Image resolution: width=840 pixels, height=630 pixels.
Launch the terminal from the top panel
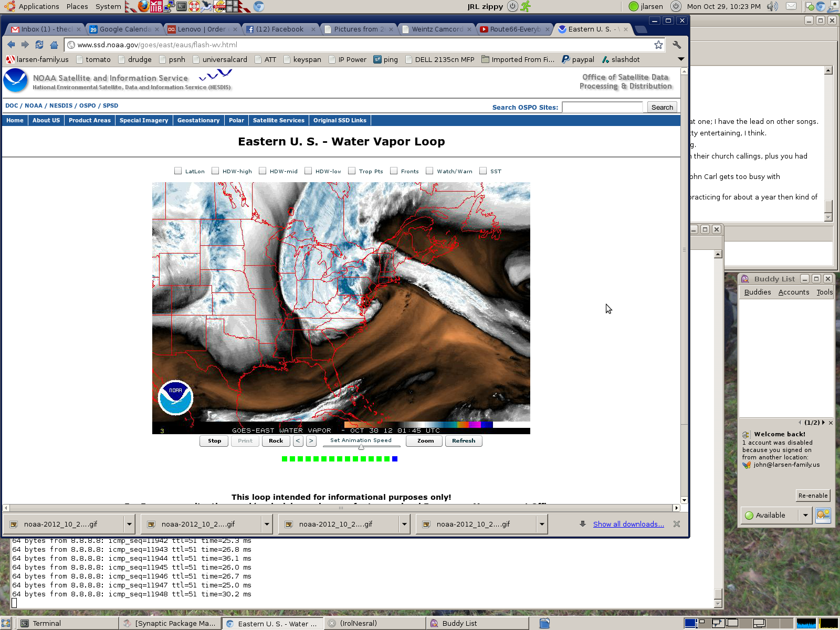[182, 6]
